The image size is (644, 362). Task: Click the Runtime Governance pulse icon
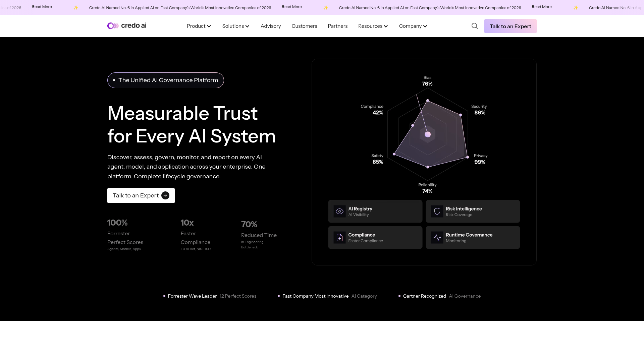pyautogui.click(x=437, y=238)
